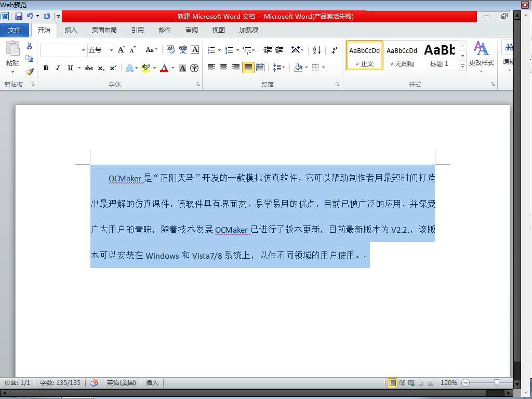Click the Shrink Font icon
Screen dimensions: 532x399
[x=132, y=50]
